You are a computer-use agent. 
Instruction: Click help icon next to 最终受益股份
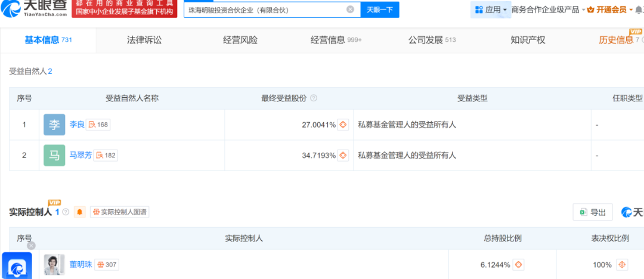(x=314, y=98)
